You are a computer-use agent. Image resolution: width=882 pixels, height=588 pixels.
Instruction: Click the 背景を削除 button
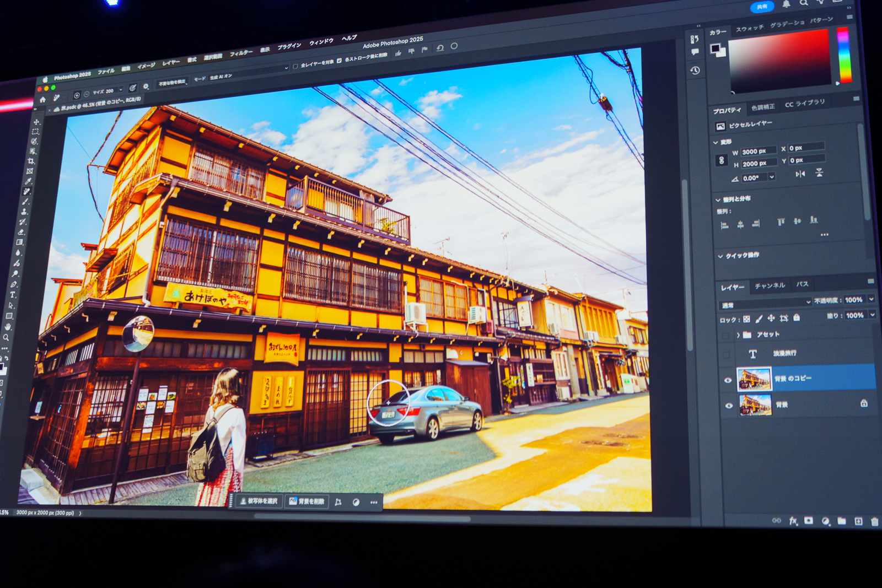click(x=308, y=502)
